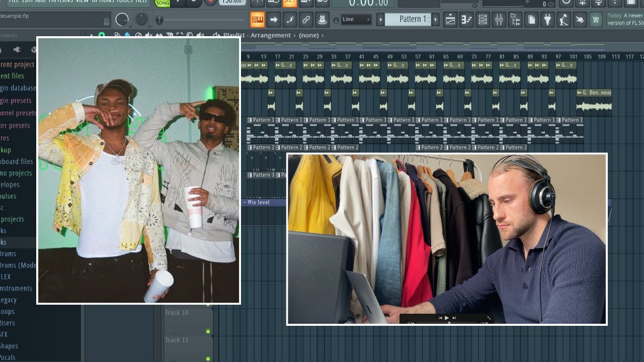Click bar 101 on the timeline ruler
This screenshot has height=362, width=644.
(573, 57)
